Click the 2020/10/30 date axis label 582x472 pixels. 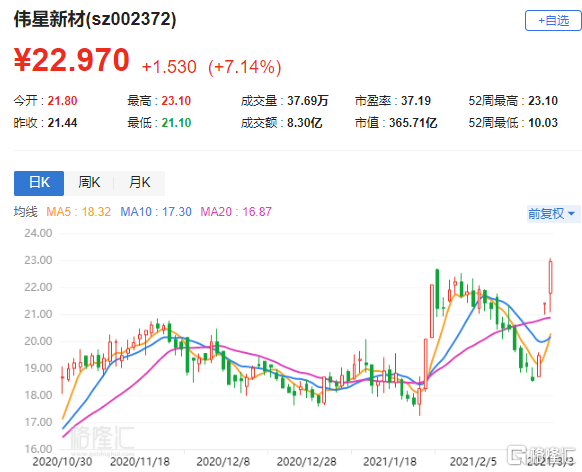point(62,462)
